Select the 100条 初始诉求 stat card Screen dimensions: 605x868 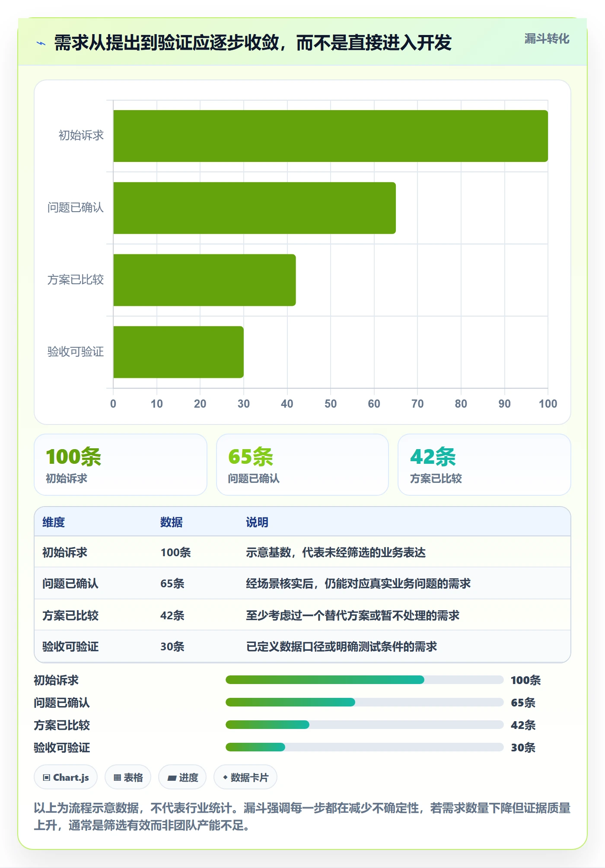(121, 465)
